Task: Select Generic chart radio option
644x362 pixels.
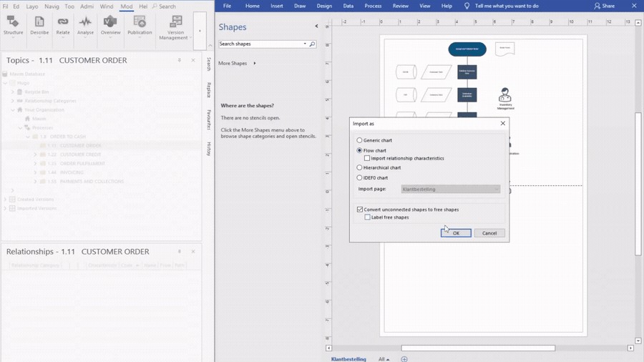Action: [359, 140]
